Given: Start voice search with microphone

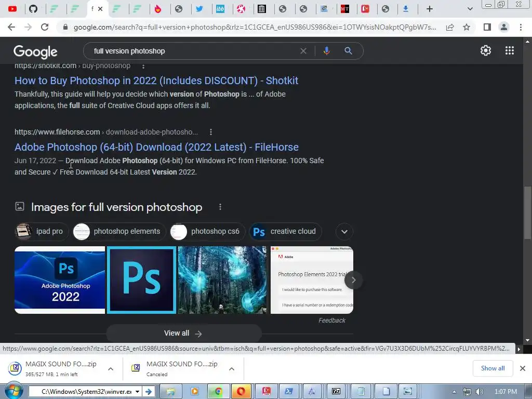Looking at the screenshot, I should pyautogui.click(x=326, y=51).
